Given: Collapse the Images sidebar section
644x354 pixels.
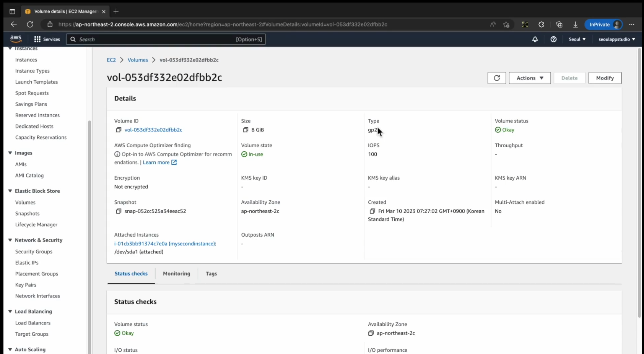Looking at the screenshot, I should (x=10, y=153).
